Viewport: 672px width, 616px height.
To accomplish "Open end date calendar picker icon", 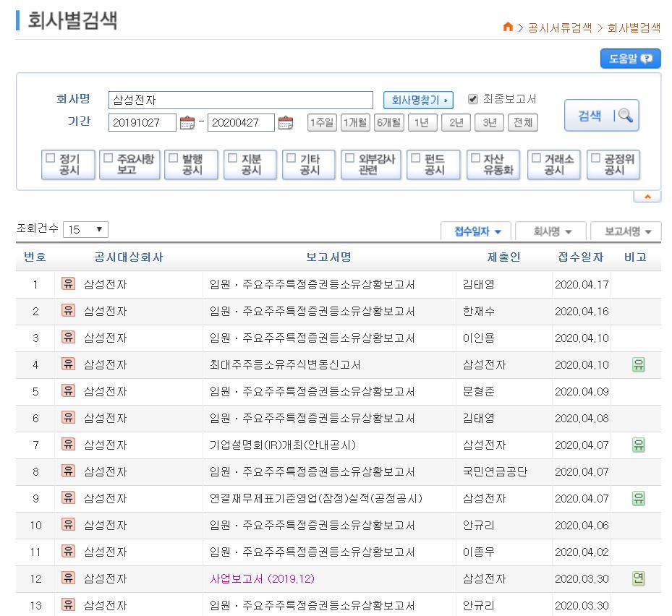I will coord(286,122).
